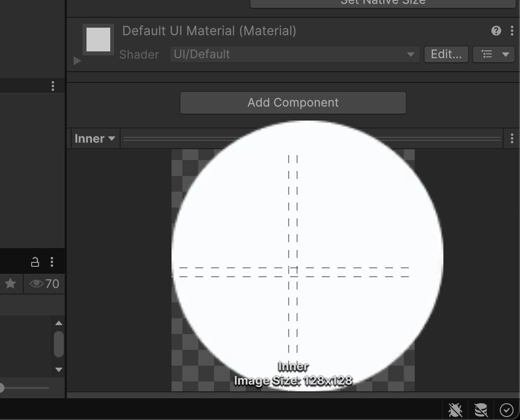Click the script debugging bug icon

tap(455, 410)
